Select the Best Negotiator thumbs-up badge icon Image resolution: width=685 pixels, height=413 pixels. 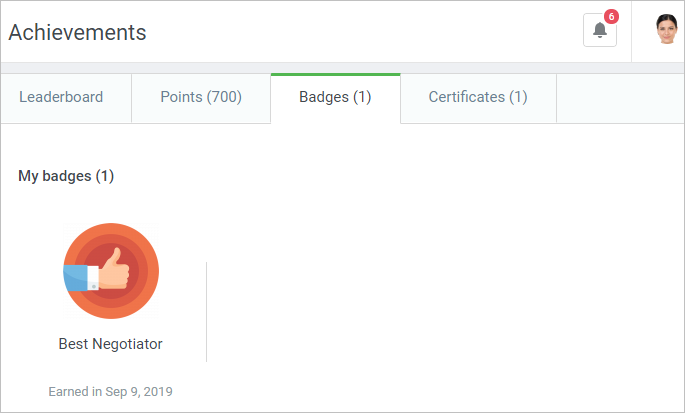click(x=111, y=271)
